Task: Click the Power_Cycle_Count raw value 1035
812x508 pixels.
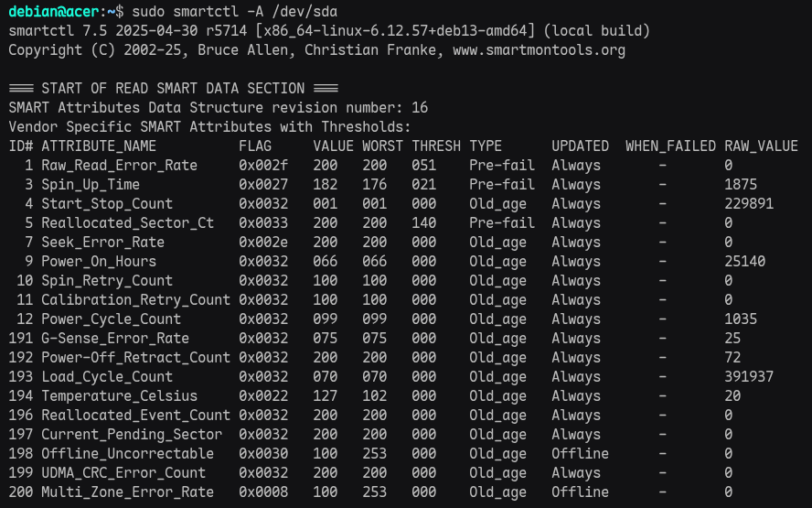Action: (x=741, y=319)
